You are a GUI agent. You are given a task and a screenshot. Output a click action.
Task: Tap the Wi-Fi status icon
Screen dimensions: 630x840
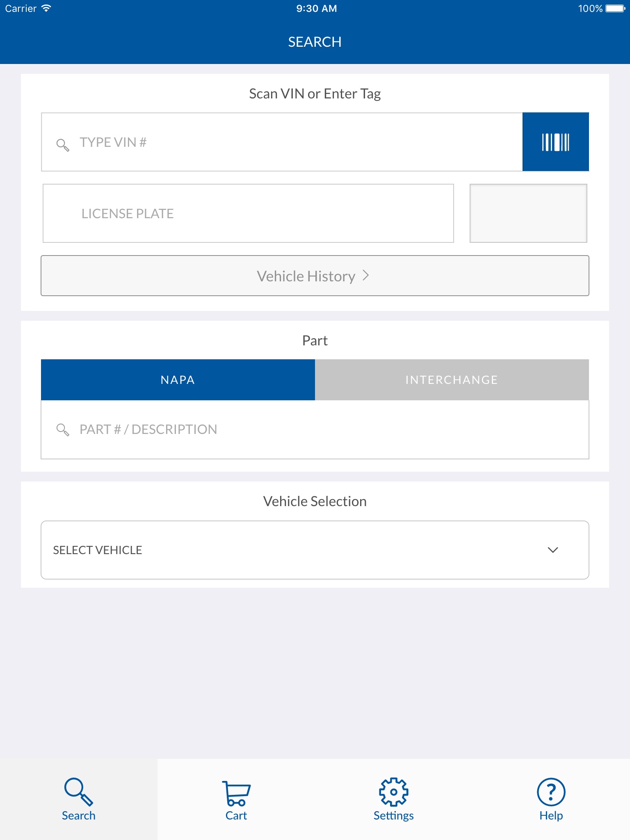tap(46, 8)
